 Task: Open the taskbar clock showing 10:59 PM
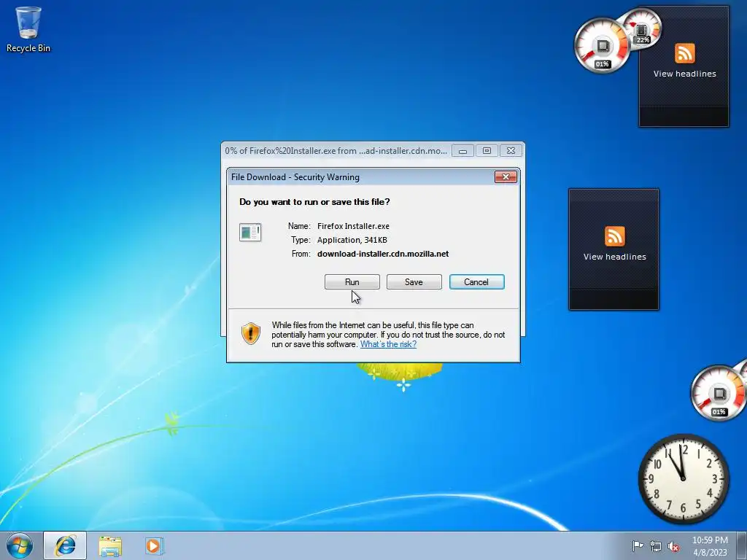(710, 546)
